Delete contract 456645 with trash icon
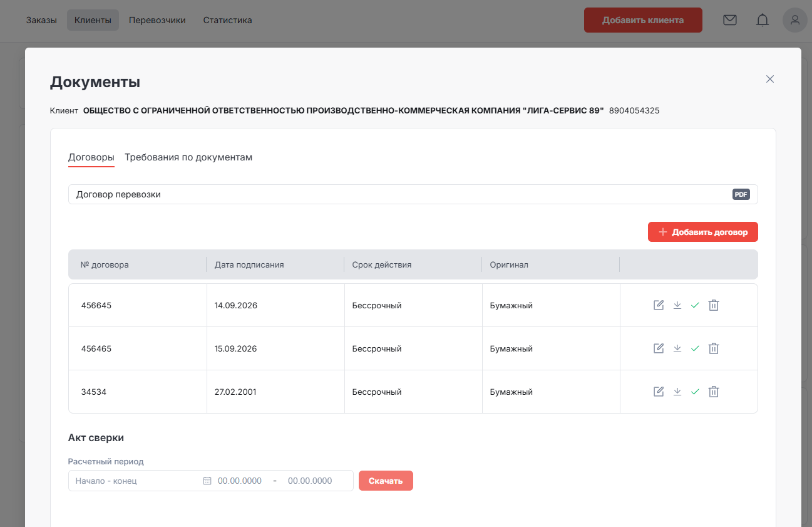 click(714, 305)
